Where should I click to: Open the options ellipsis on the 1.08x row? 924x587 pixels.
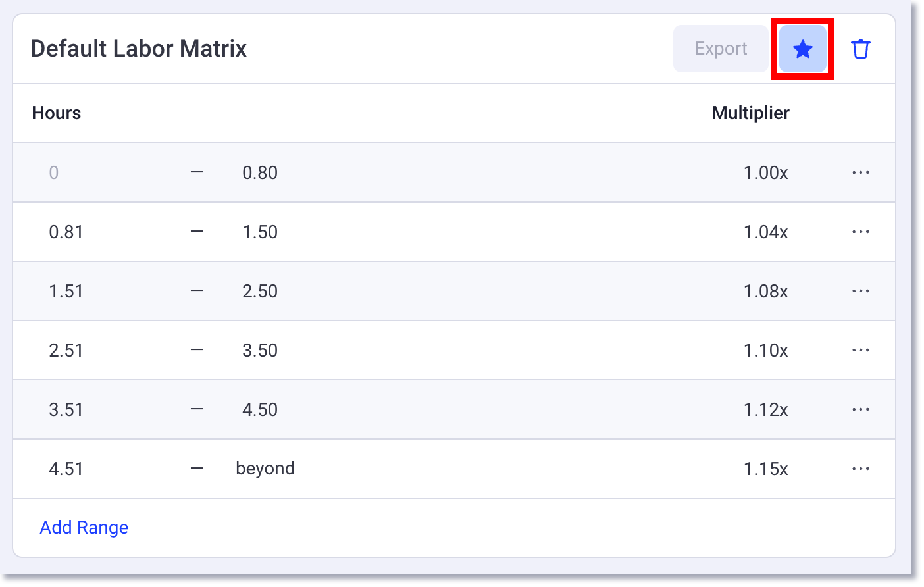(861, 291)
